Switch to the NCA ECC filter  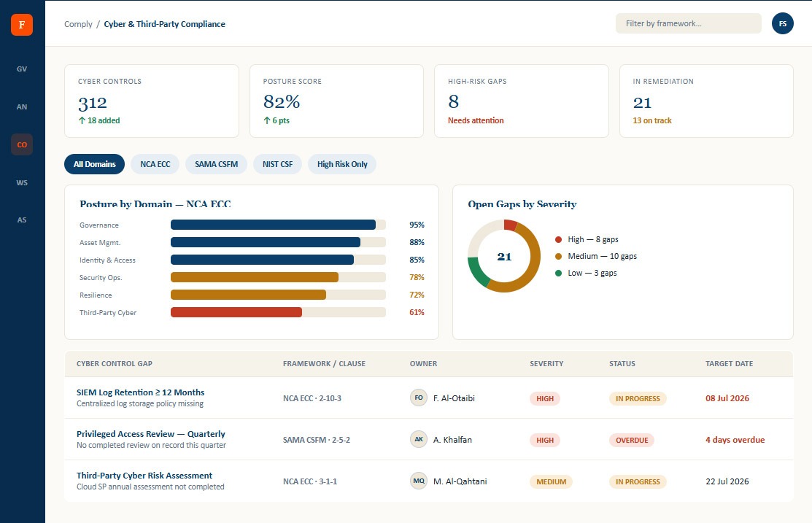(155, 164)
